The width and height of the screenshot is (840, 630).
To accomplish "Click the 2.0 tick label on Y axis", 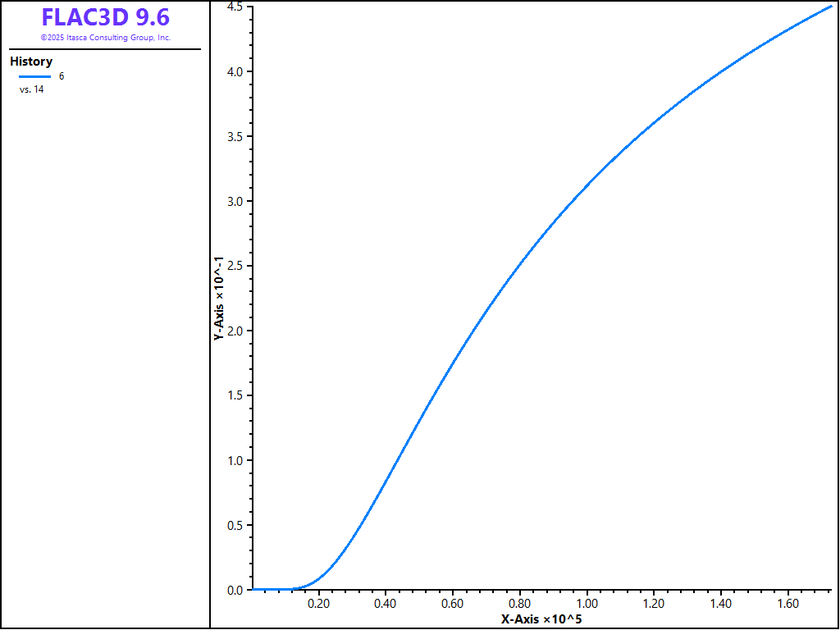I will click(235, 331).
